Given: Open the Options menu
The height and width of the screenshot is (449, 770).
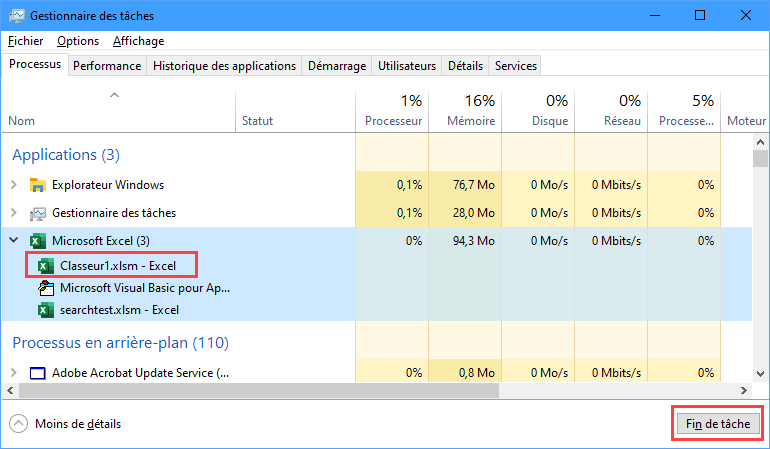Looking at the screenshot, I should (78, 41).
